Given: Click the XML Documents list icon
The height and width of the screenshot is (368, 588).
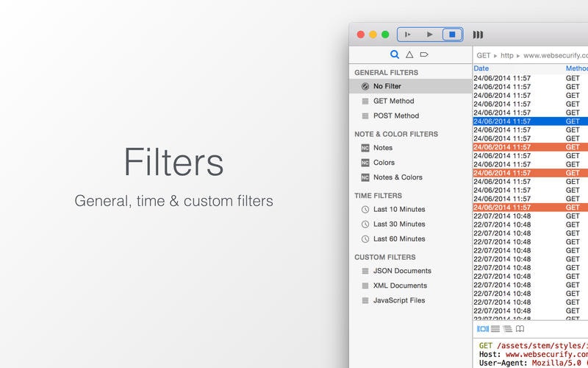Looking at the screenshot, I should pyautogui.click(x=365, y=286).
